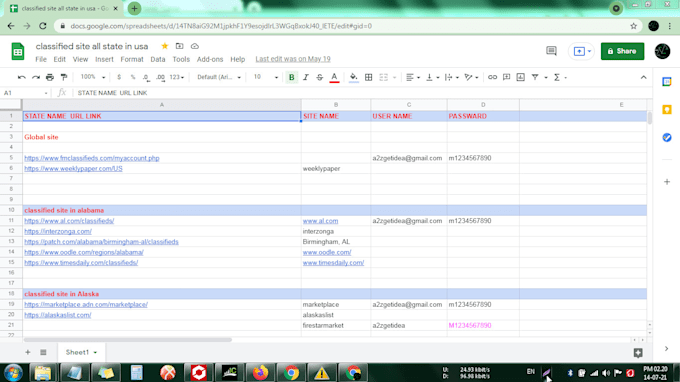Image resolution: width=680 pixels, height=382 pixels.
Task: Increase decimal places
Action: (x=160, y=77)
